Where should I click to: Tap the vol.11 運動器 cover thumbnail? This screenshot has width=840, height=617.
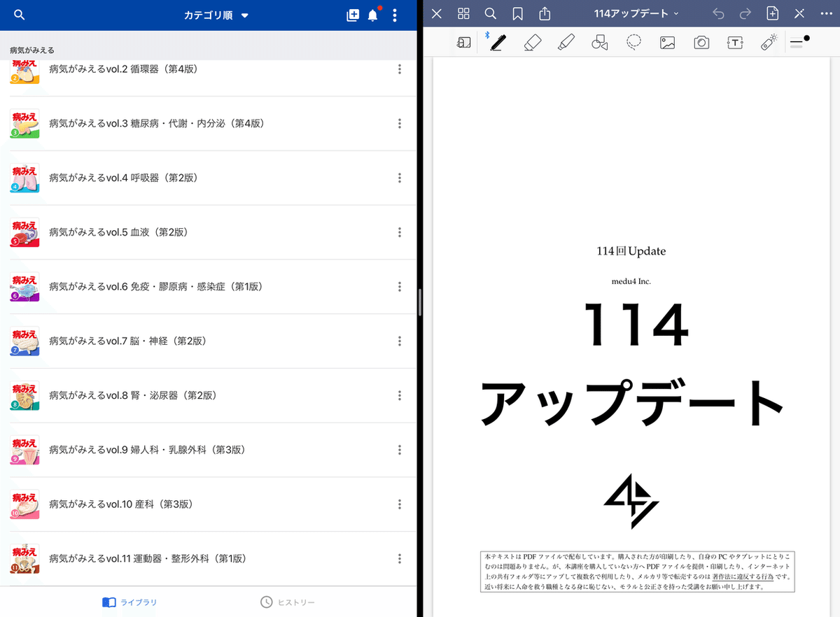point(24,559)
